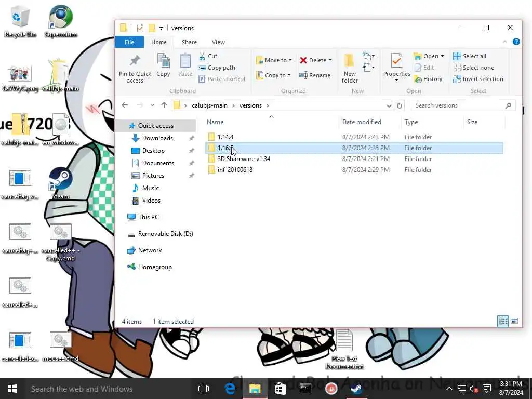Screen dimensions: 532x399
Task: Click Paste shortcut option
Action: pos(222,79)
